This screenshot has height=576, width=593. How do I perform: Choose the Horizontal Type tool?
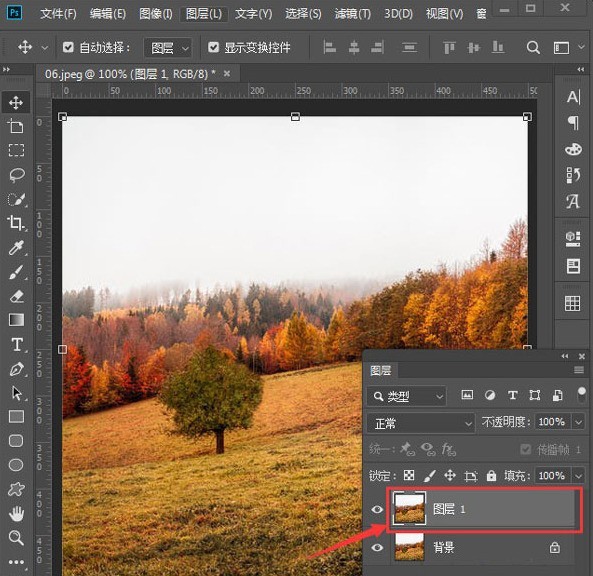(x=16, y=345)
